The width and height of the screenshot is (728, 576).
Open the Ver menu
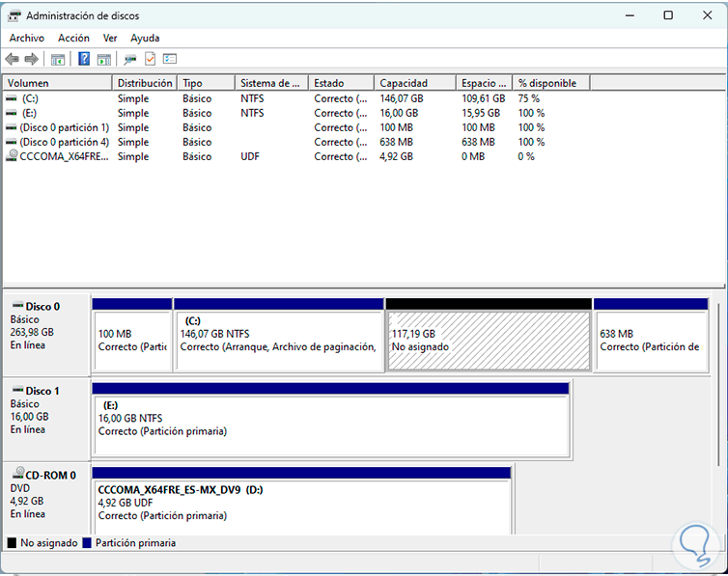tap(110, 38)
